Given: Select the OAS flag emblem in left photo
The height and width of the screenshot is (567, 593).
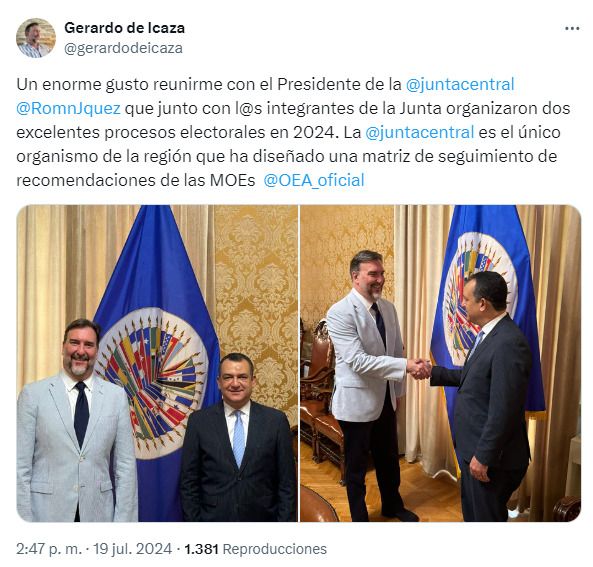Looking at the screenshot, I should 151,382.
